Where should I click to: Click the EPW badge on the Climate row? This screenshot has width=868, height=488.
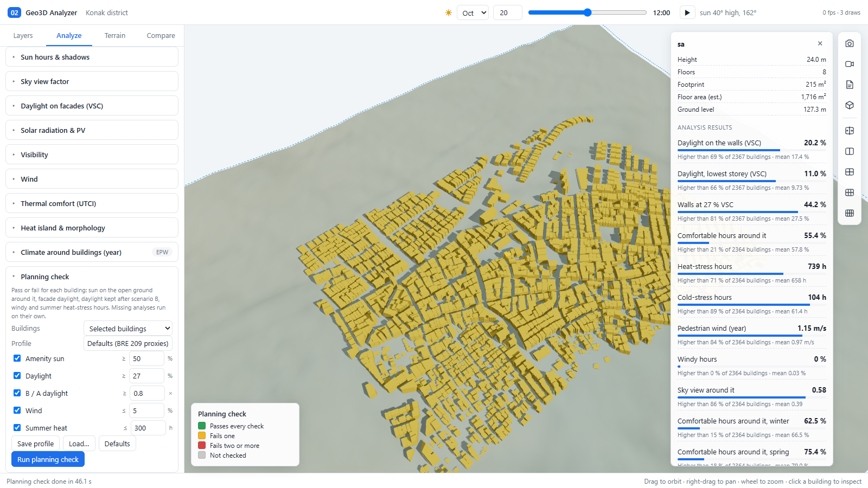tap(162, 252)
